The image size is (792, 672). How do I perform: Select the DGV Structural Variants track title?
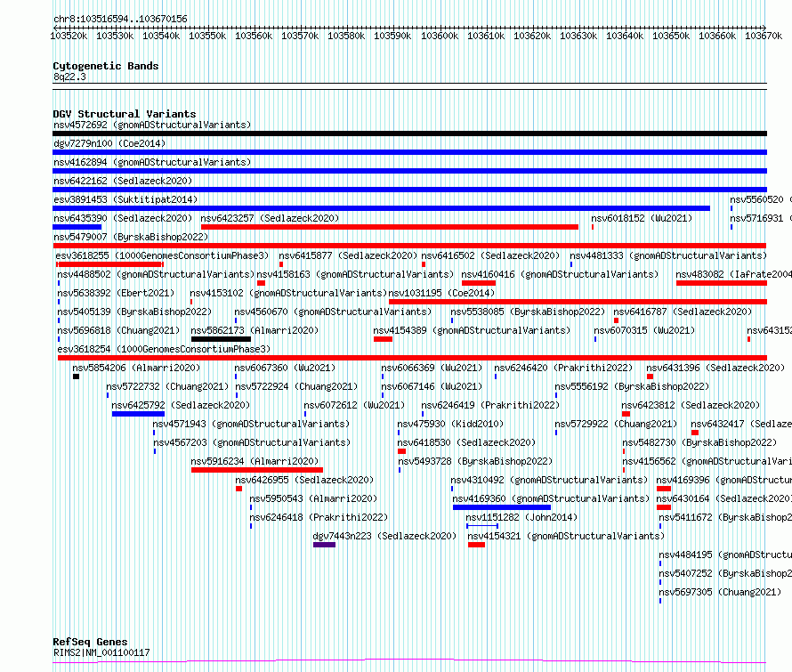click(125, 114)
